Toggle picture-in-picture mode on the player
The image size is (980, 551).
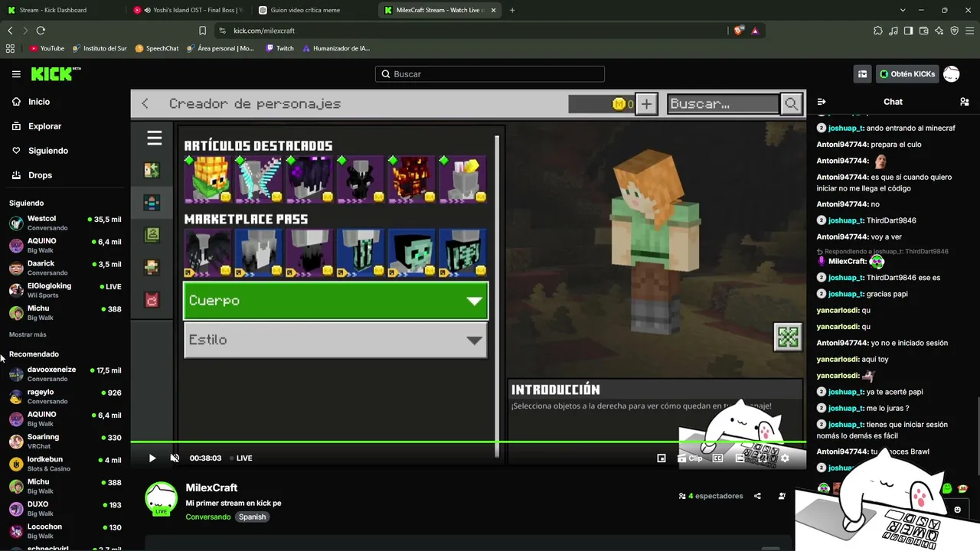click(661, 458)
